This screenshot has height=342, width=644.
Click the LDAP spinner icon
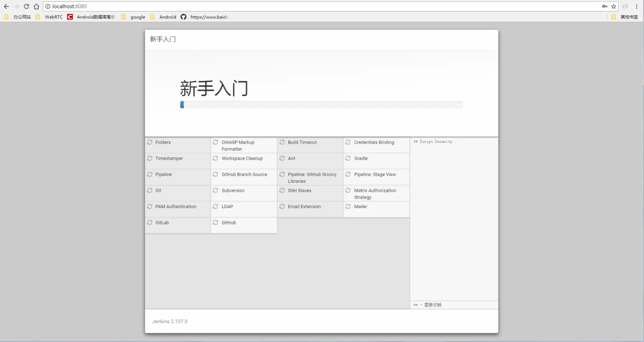[216, 206]
